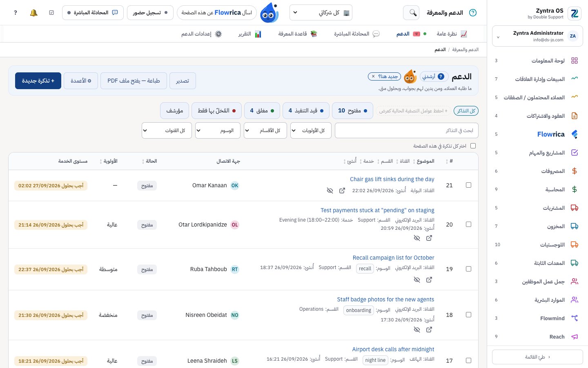Viewport: 588px width, 368px height.
Task: Dismiss the جديد هنا؟ chip with x
Action: 373,76
